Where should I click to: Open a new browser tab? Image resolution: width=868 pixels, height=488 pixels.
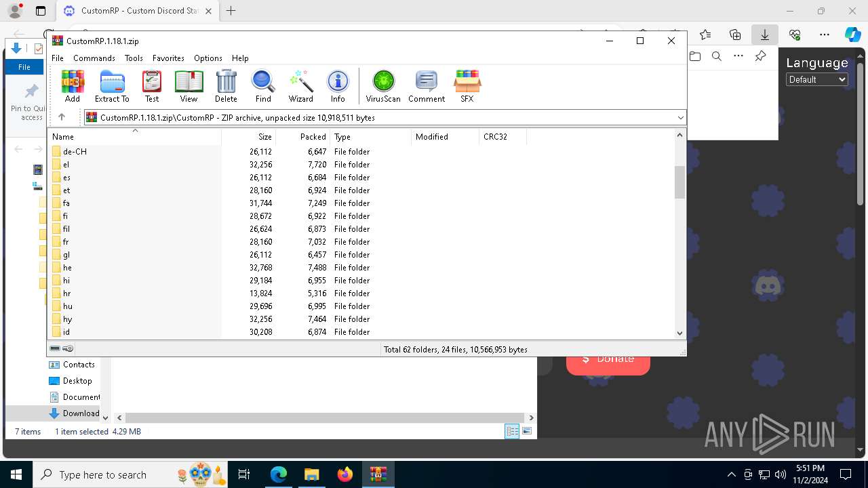point(231,11)
